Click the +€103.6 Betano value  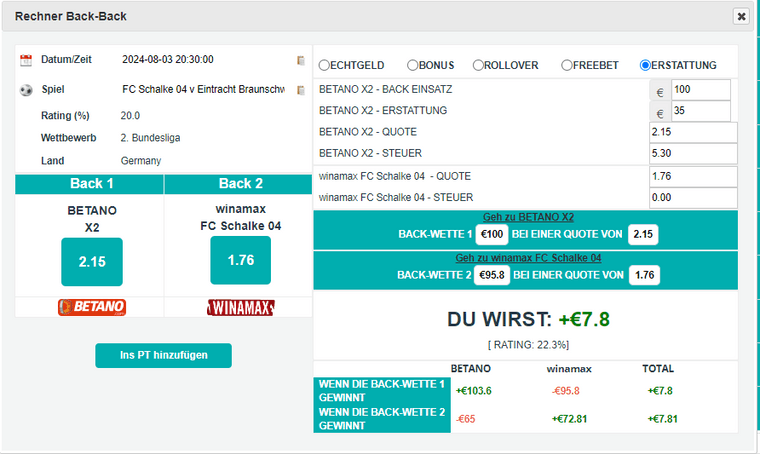point(474,391)
